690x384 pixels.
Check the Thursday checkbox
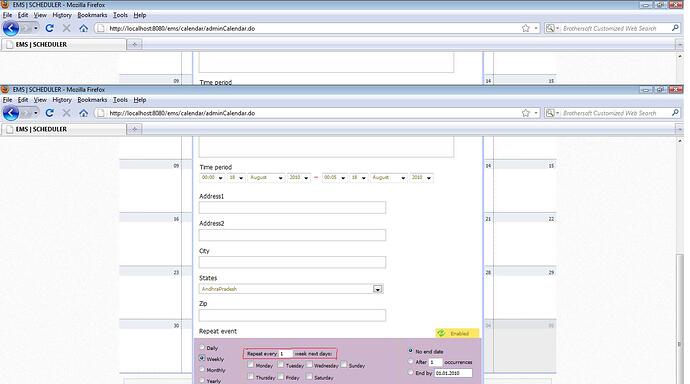[250, 377]
